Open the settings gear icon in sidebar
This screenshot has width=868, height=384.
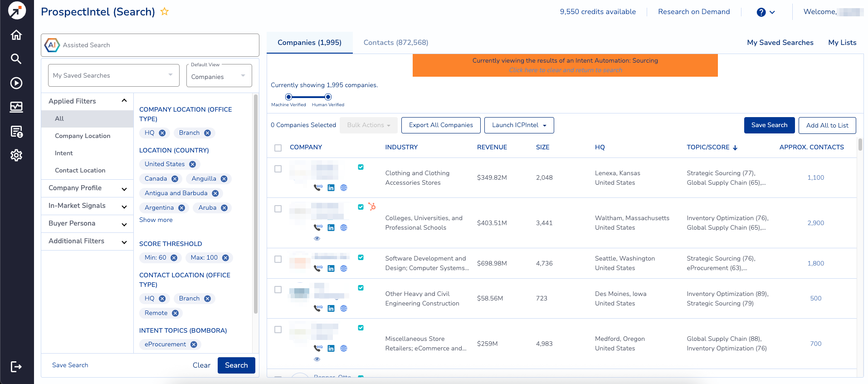(16, 155)
